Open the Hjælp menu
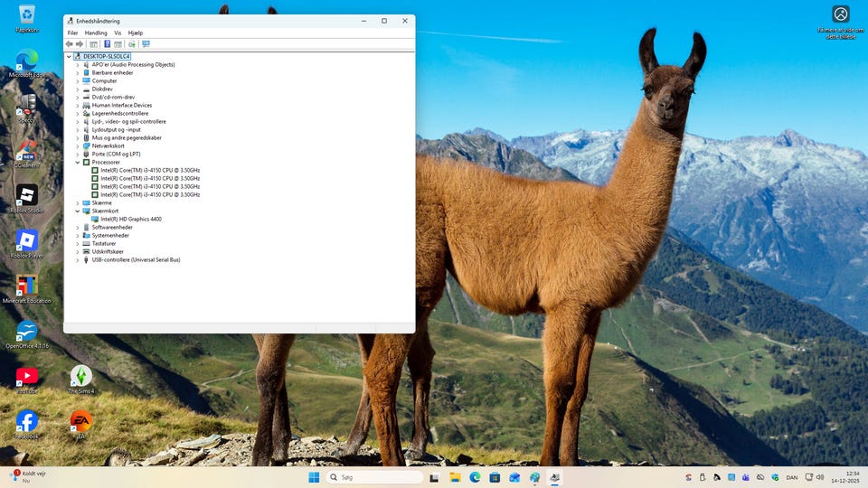 136,33
